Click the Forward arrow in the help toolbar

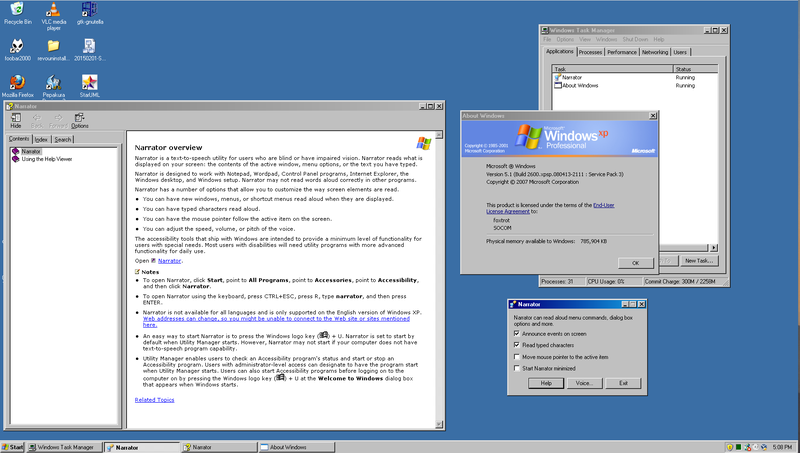coord(58,120)
